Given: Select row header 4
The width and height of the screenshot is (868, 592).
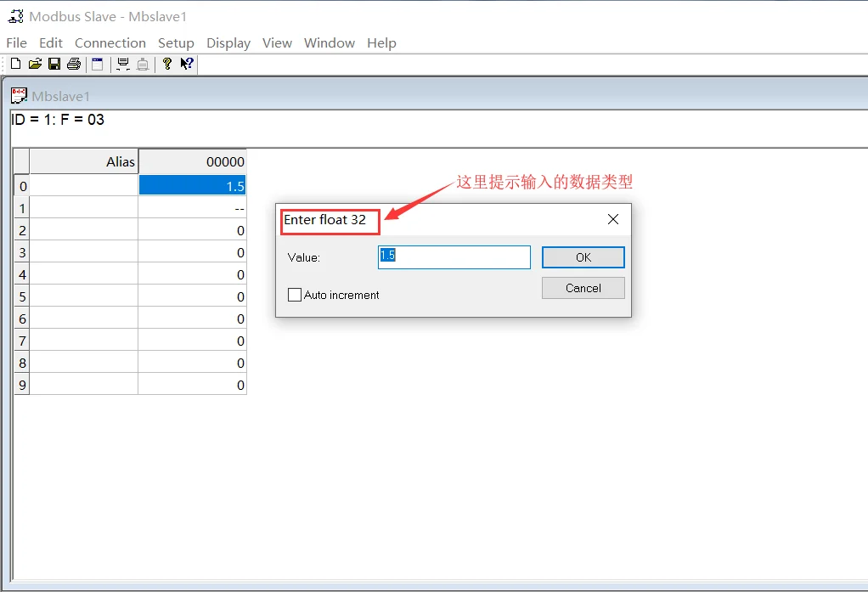Looking at the screenshot, I should pos(21,274).
